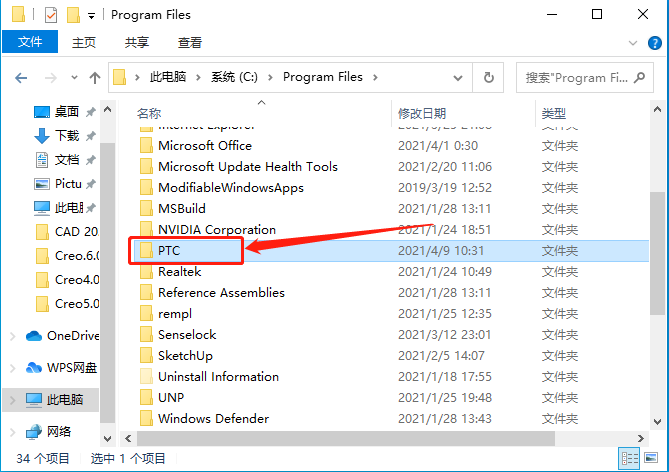The image size is (669, 472).
Task: Switch to large thumbnails view icon
Action: [x=651, y=458]
